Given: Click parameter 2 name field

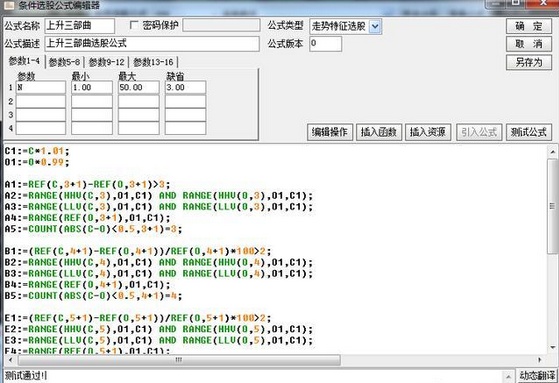Looking at the screenshot, I should [41, 101].
